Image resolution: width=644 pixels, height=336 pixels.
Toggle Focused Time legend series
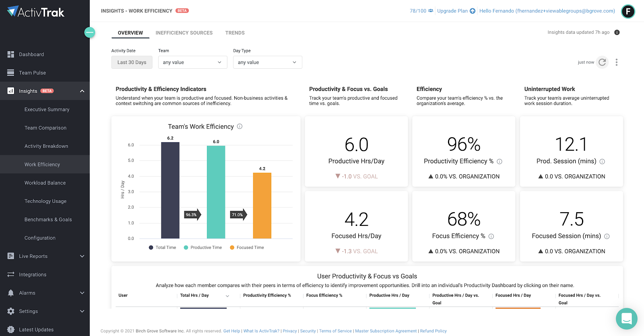click(x=247, y=248)
